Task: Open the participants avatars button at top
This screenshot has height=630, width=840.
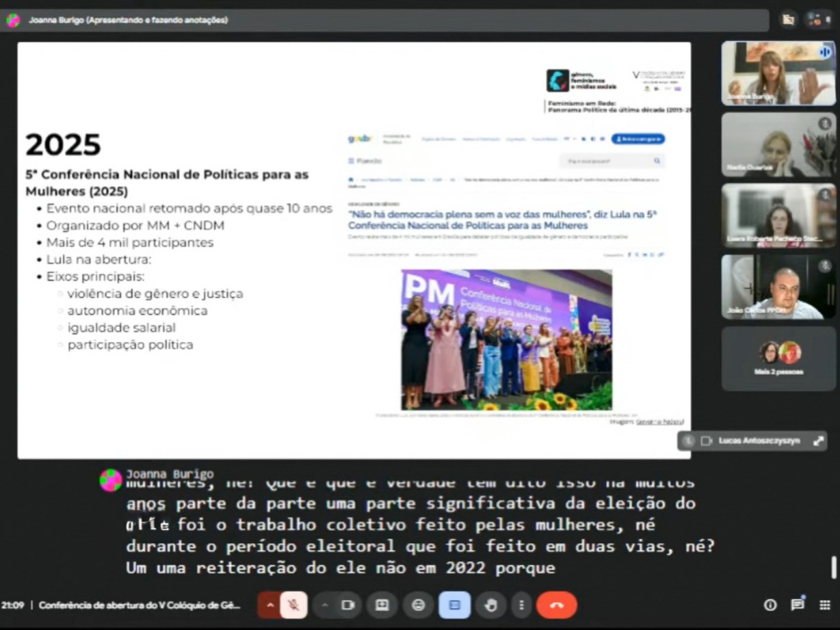Action: point(817,20)
